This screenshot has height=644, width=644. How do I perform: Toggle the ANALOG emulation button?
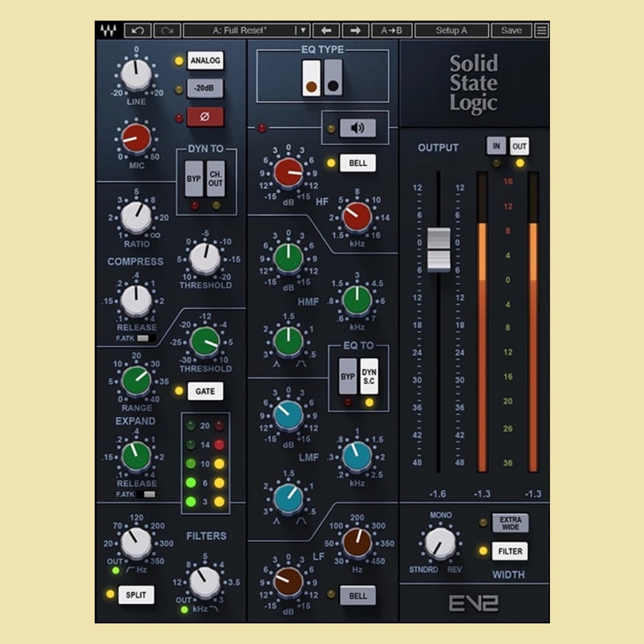pos(206,61)
